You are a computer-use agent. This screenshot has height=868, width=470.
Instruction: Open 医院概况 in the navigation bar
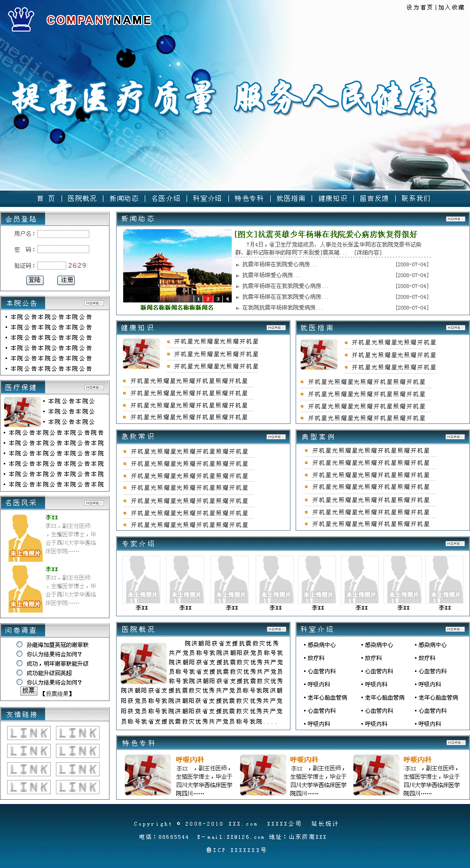pos(82,199)
